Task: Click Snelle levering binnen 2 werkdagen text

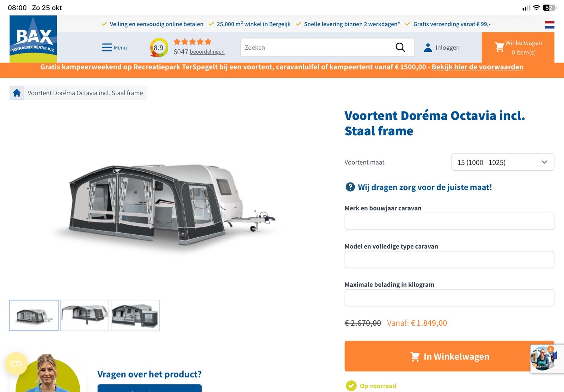Action: (x=352, y=24)
